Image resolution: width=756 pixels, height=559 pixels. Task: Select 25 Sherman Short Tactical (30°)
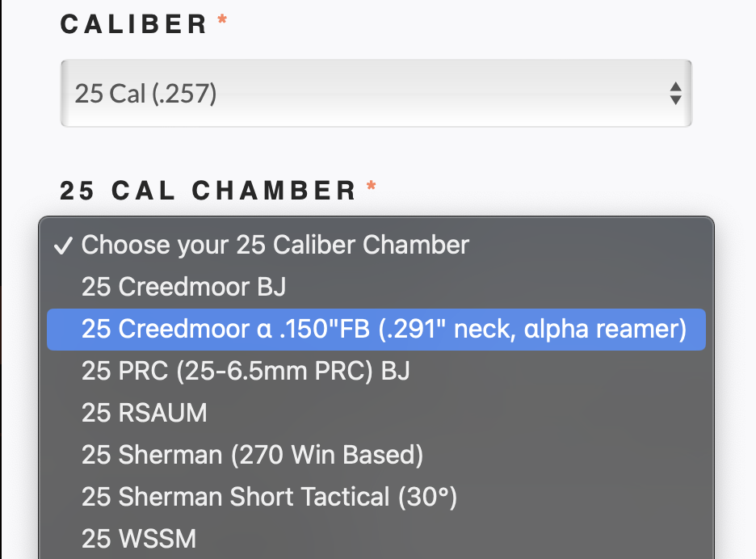(269, 497)
